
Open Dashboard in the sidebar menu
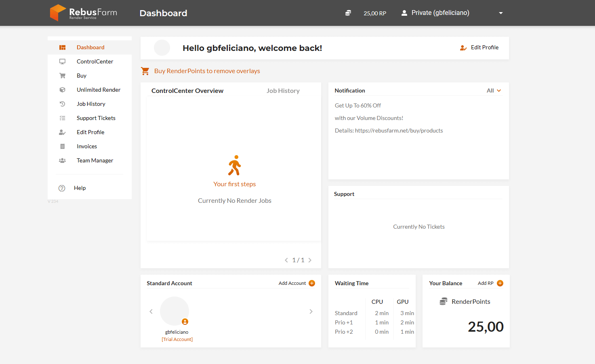click(90, 47)
